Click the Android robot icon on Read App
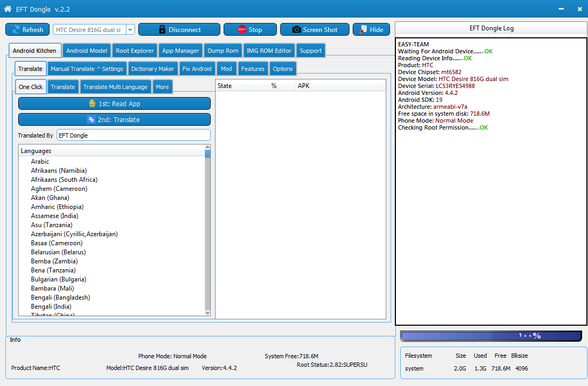This screenshot has width=588, height=386. 92,103
